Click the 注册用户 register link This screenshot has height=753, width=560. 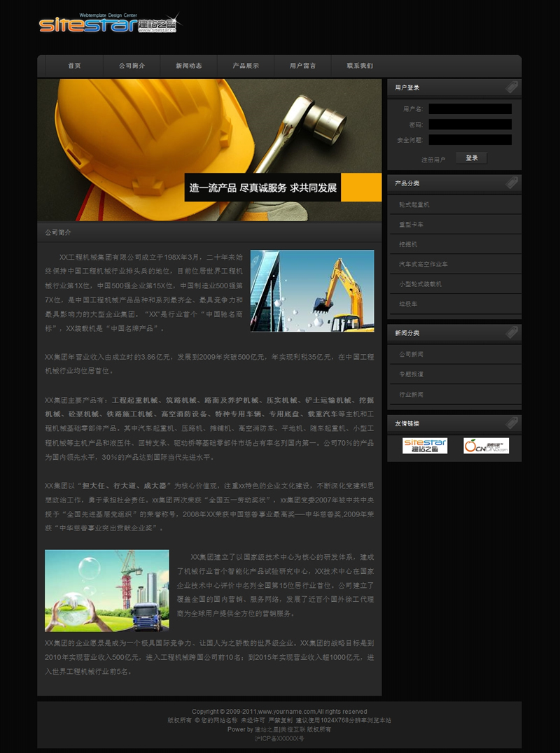433,160
